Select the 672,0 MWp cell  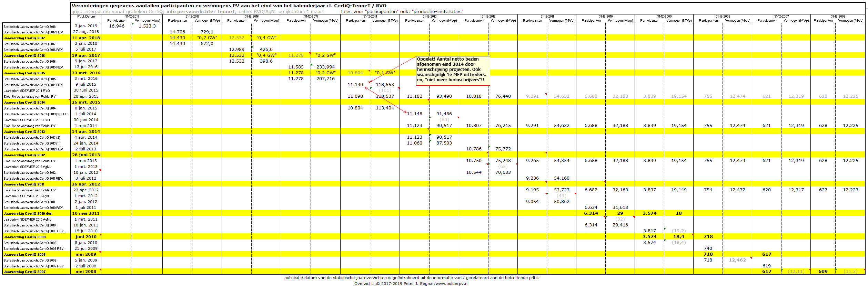click(x=207, y=44)
